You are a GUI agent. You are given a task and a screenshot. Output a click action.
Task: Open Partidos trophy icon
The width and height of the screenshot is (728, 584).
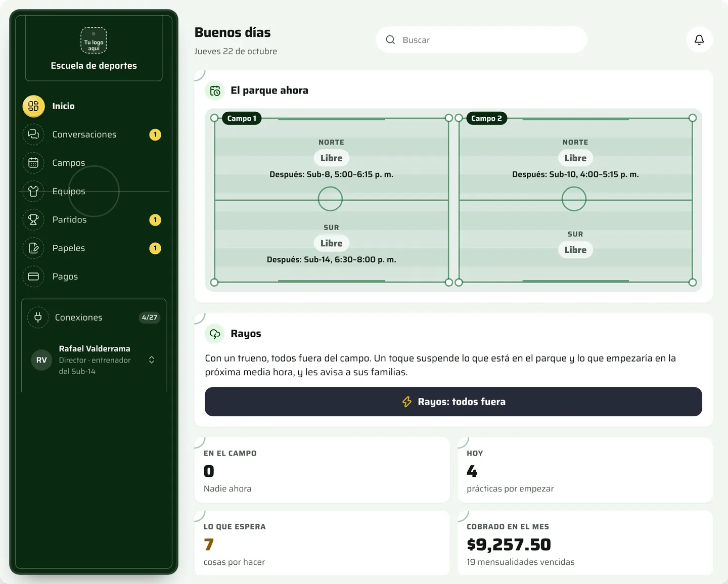tap(33, 219)
